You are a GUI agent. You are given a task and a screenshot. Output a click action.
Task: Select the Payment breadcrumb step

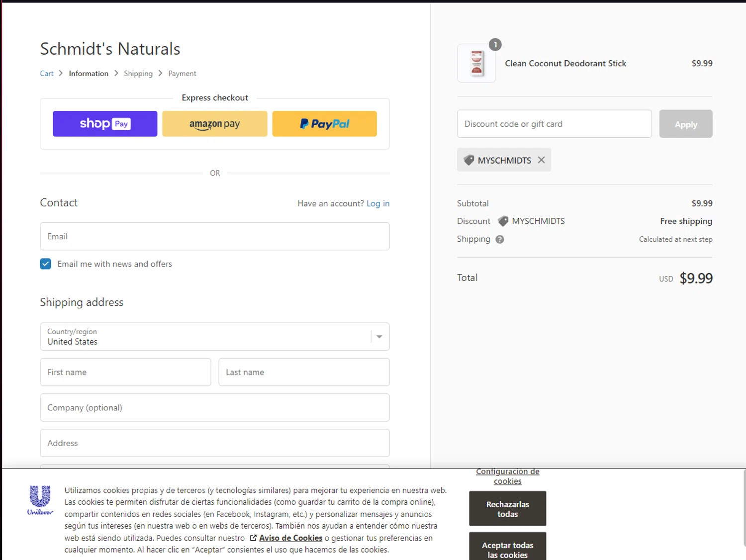(182, 74)
